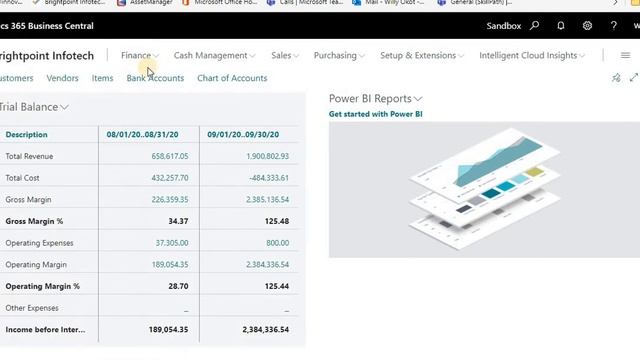Open the Vendors link
The width and height of the screenshot is (640, 360).
[62, 78]
